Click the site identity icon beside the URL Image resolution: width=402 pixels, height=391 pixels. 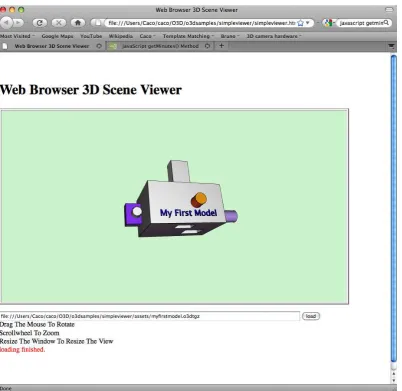97,23
